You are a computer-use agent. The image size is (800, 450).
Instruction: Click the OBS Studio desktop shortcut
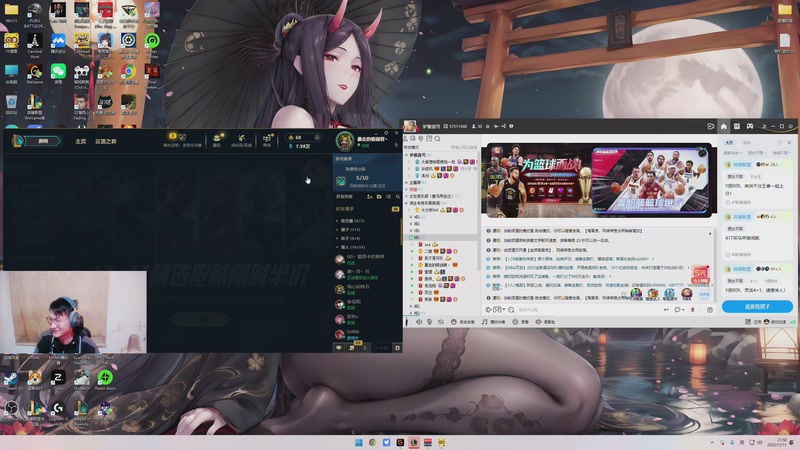[x=11, y=410]
